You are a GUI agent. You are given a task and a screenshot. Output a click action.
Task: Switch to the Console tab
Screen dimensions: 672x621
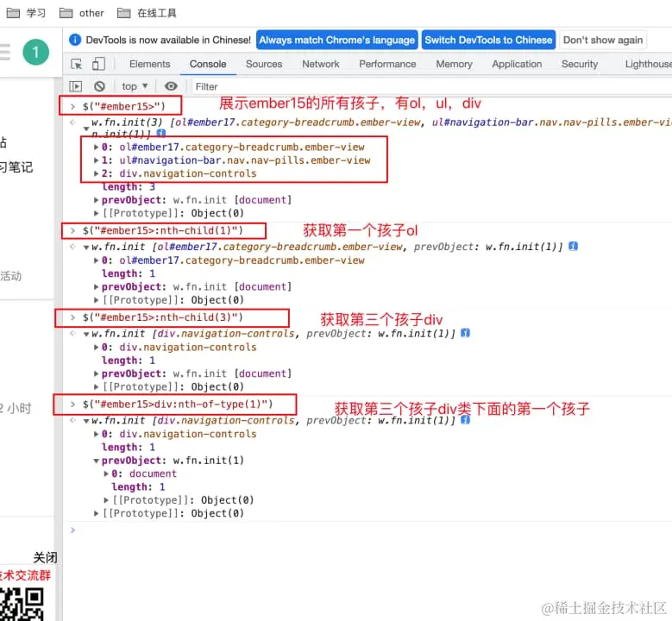[x=208, y=64]
